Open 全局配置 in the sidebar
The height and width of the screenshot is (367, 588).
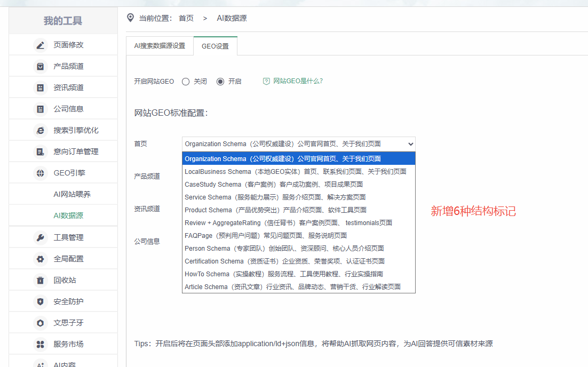[69, 259]
